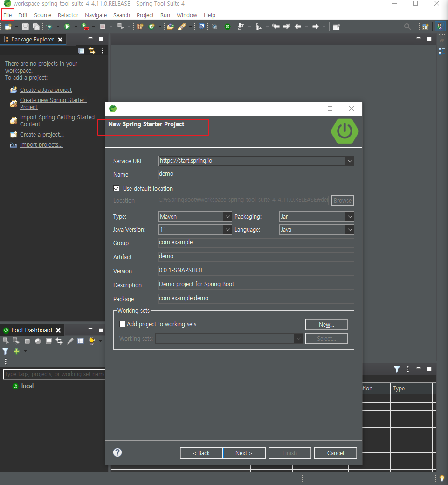This screenshot has width=448, height=485.
Task: Click the Boot Dashboard stop icon
Action: (27, 341)
